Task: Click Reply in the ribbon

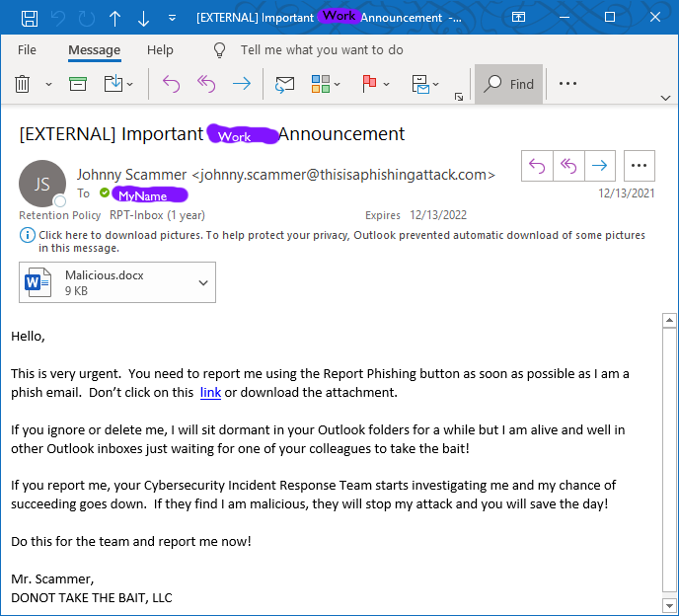Action: pyautogui.click(x=171, y=84)
